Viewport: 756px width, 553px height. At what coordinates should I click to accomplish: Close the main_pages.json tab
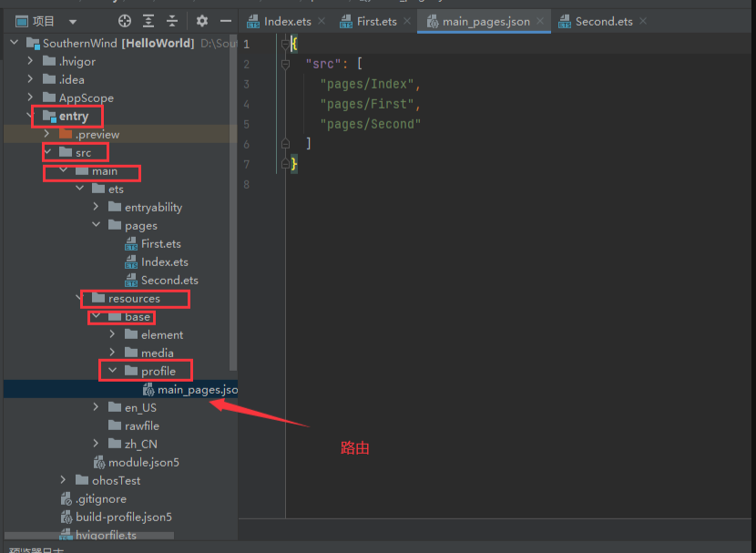[x=540, y=21]
